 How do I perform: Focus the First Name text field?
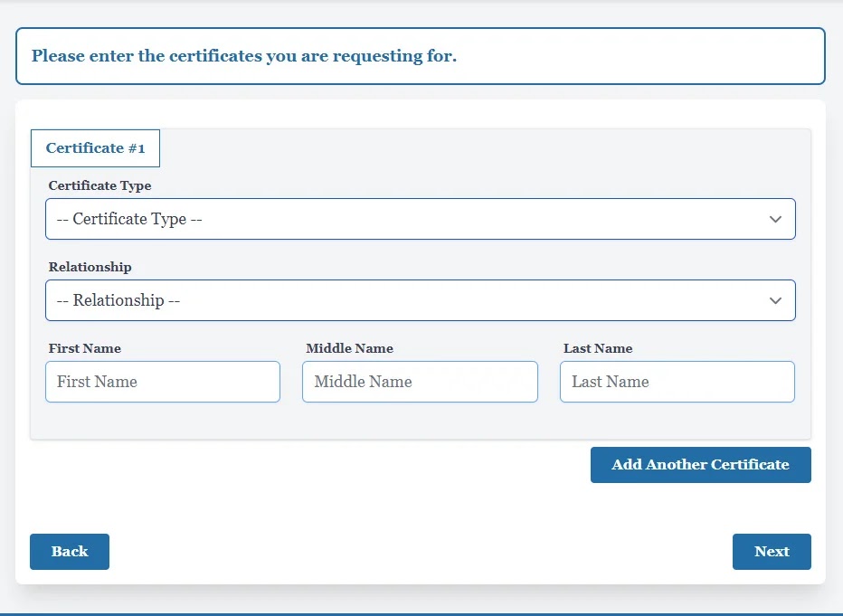(163, 382)
